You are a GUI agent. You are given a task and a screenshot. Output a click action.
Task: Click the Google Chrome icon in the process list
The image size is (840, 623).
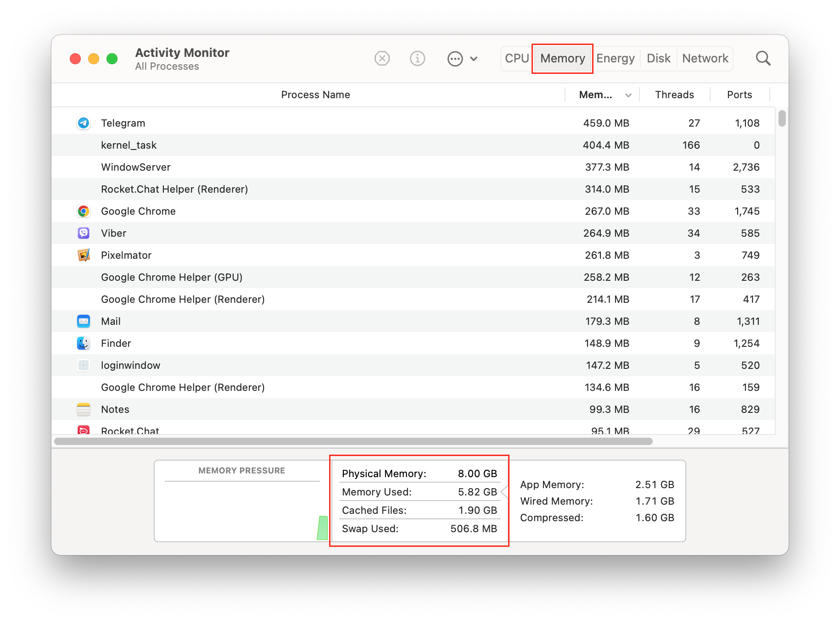click(84, 211)
